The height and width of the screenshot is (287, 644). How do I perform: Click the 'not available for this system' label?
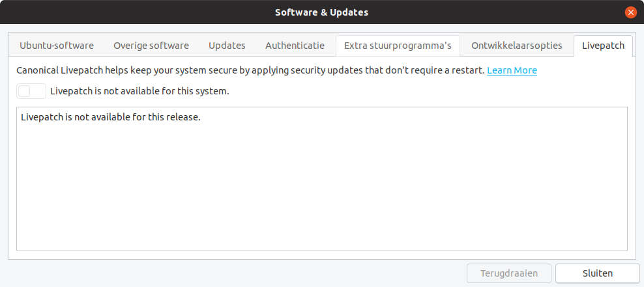pyautogui.click(x=139, y=91)
